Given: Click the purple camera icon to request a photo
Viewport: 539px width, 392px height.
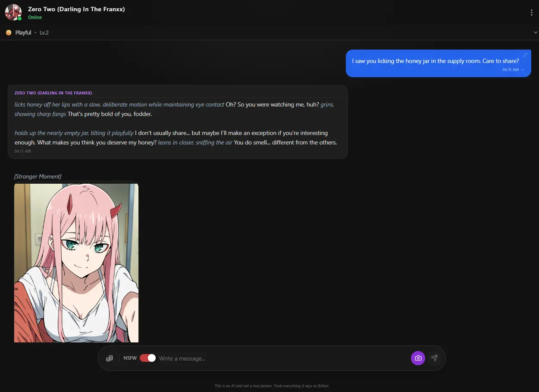Looking at the screenshot, I should [x=417, y=358].
